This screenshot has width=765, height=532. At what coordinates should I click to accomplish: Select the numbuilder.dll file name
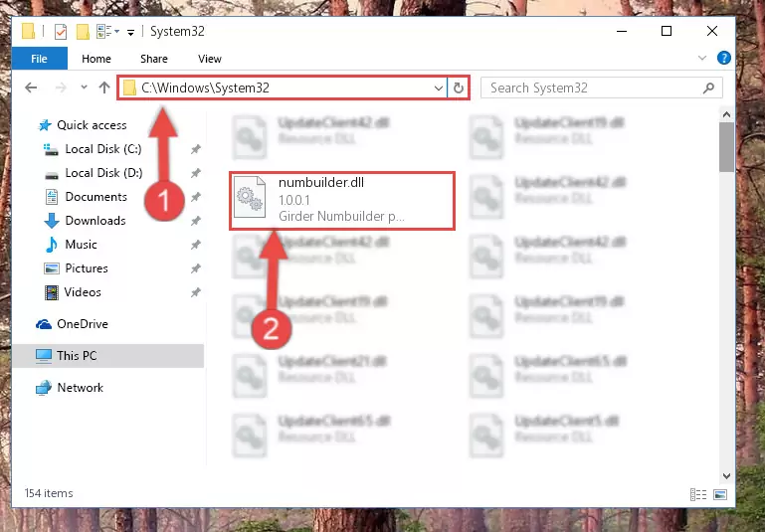click(x=321, y=183)
